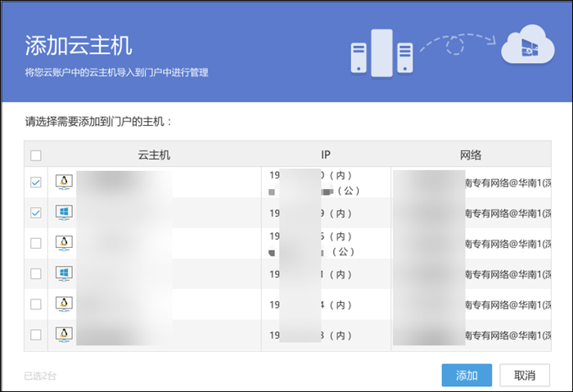Click the 云主机 column header
This screenshot has height=392, width=573.
click(154, 155)
